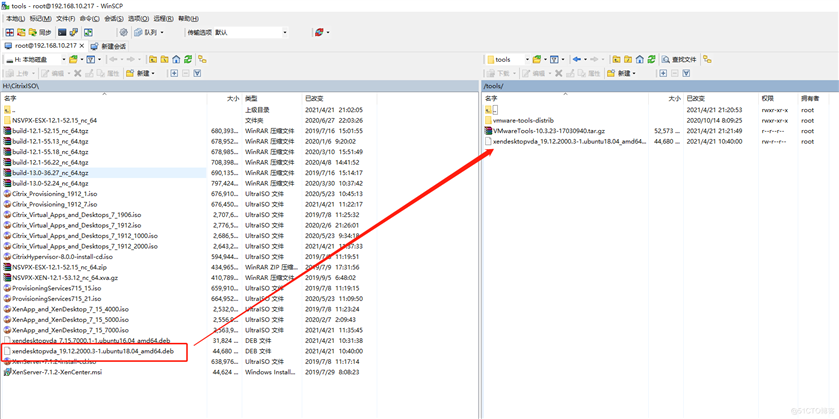Open in PuTTY icon in main toolbar
This screenshot has width=839, height=419.
click(x=74, y=33)
